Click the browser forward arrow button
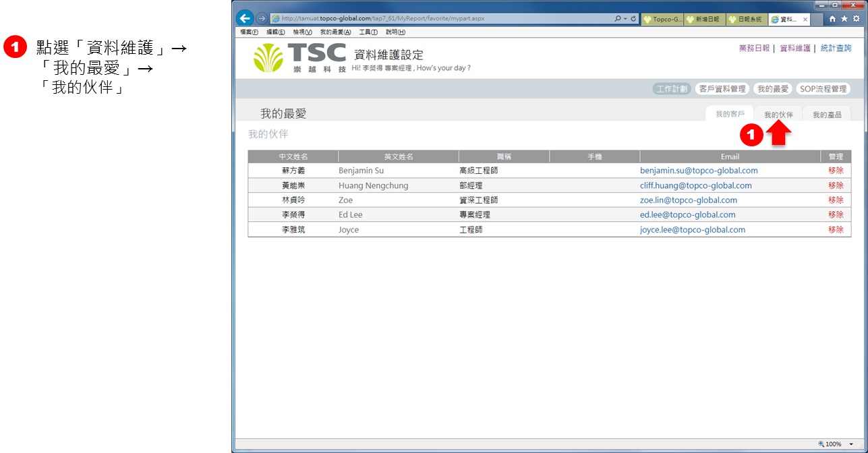868x453 pixels. [x=262, y=19]
